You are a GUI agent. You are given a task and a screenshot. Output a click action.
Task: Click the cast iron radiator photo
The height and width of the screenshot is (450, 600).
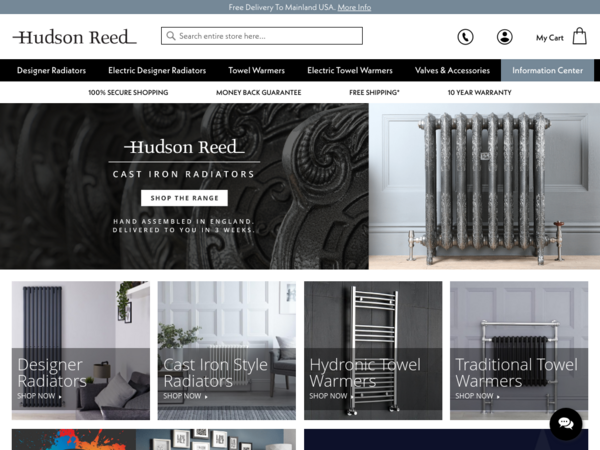[484, 186]
